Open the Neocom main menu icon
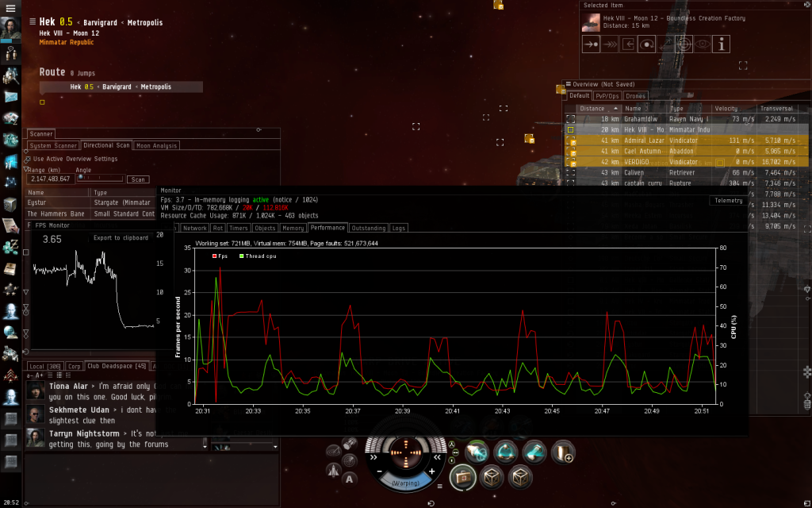Viewport: 812px width, 508px height. pos(10,8)
